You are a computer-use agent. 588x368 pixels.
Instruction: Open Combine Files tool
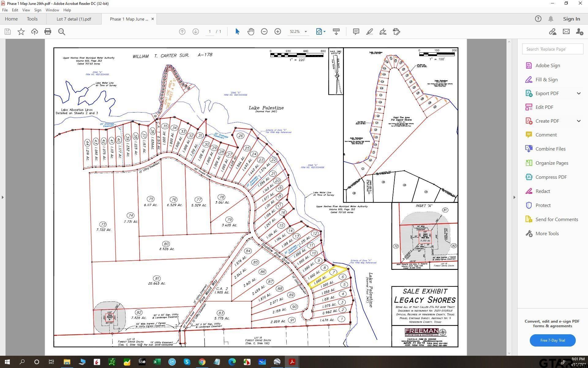tap(545, 149)
